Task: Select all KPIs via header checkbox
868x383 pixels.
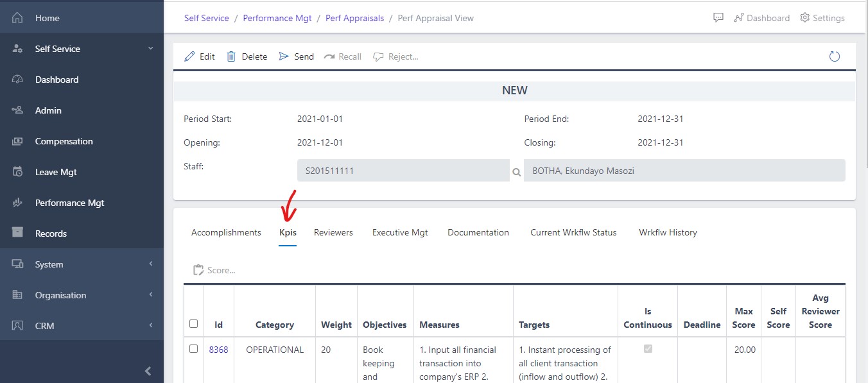Action: click(194, 324)
